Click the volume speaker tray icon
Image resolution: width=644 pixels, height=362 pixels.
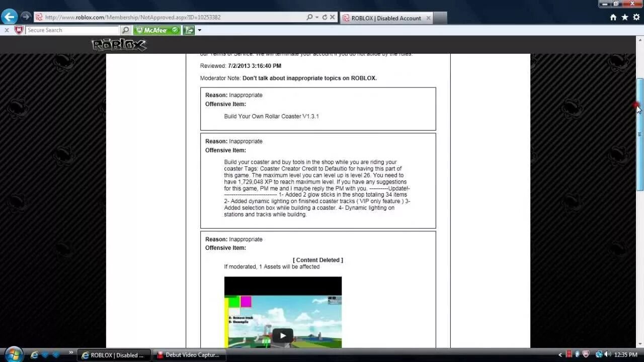tap(607, 354)
